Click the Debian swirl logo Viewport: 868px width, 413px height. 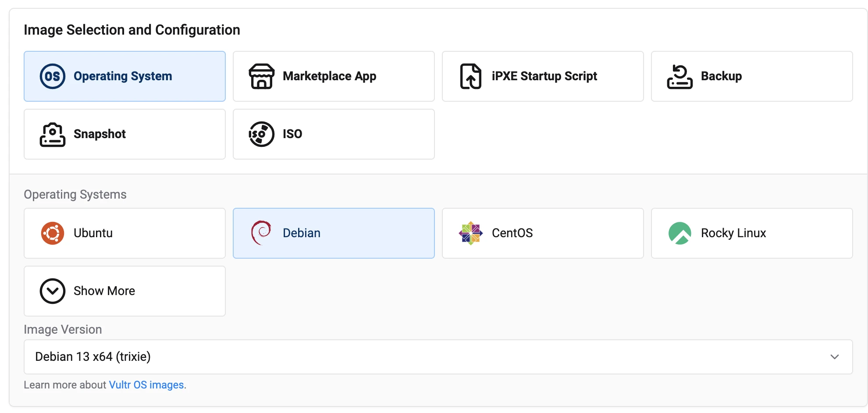click(x=261, y=233)
